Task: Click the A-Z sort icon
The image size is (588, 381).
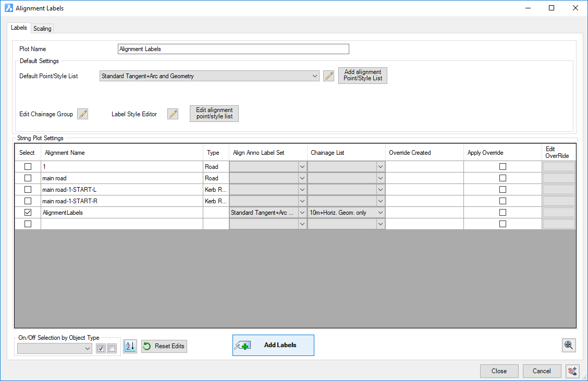Action: point(130,346)
